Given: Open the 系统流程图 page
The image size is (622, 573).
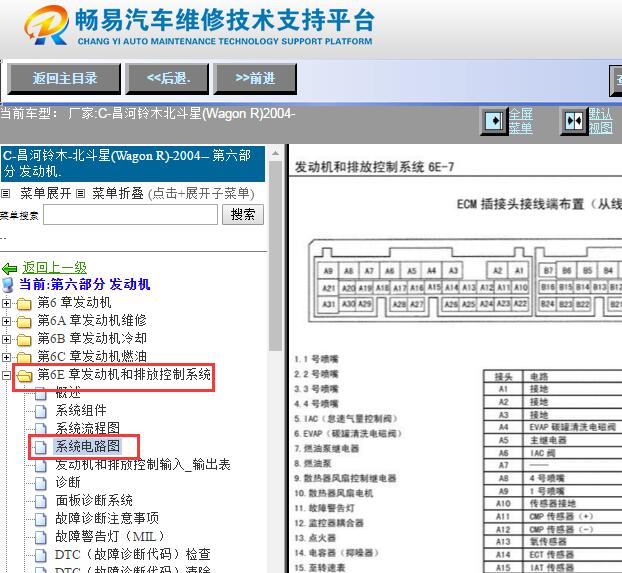Looking at the screenshot, I should [88, 429].
